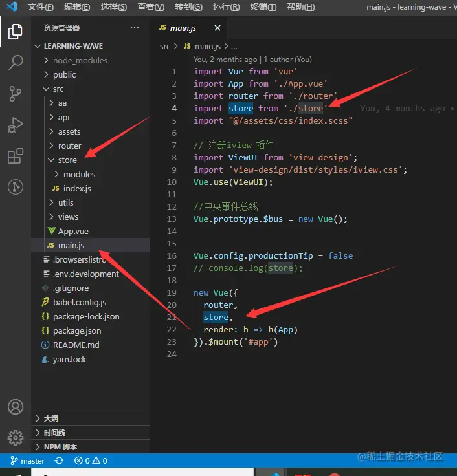The height and width of the screenshot is (476, 457).
Task: Expand the views folder
Action: [x=90, y=217]
